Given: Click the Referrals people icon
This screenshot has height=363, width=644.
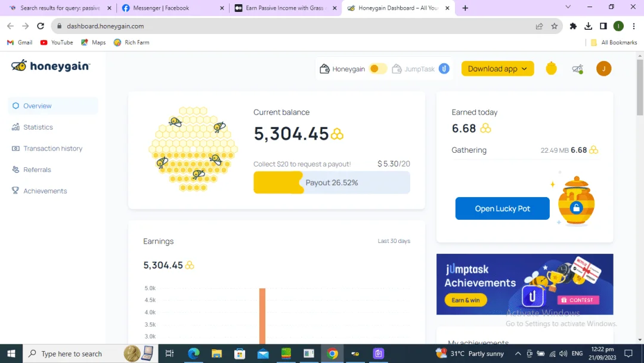Looking at the screenshot, I should click(x=16, y=170).
